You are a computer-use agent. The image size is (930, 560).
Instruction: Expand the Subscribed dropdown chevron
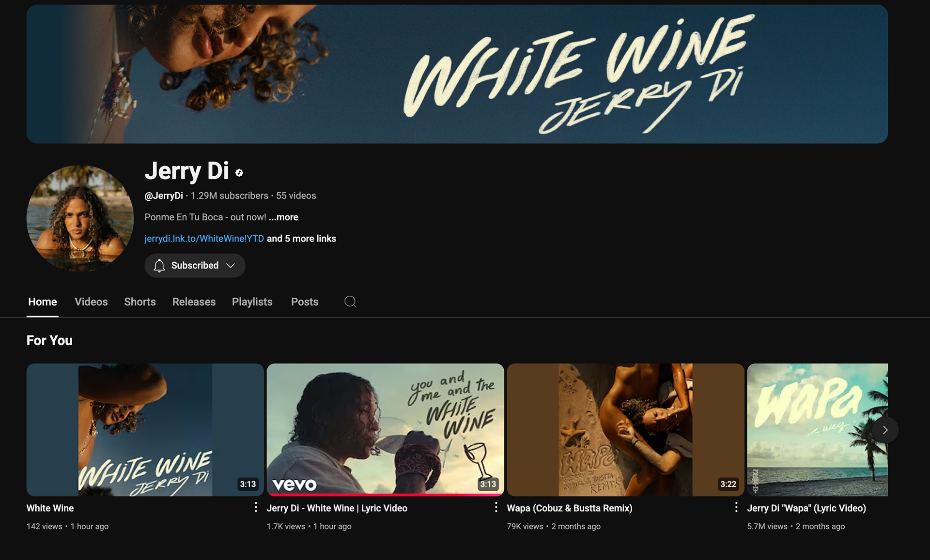point(231,265)
